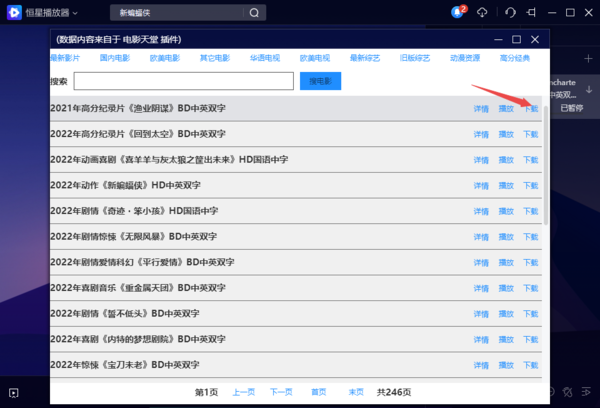Open 详情 for 《回到太空》 row
The height and width of the screenshot is (408, 600).
[x=481, y=134]
